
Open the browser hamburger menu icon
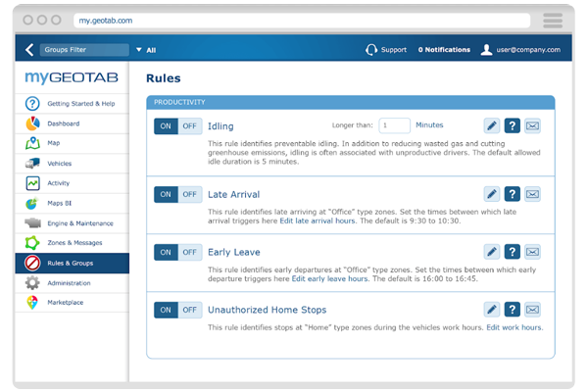click(553, 21)
